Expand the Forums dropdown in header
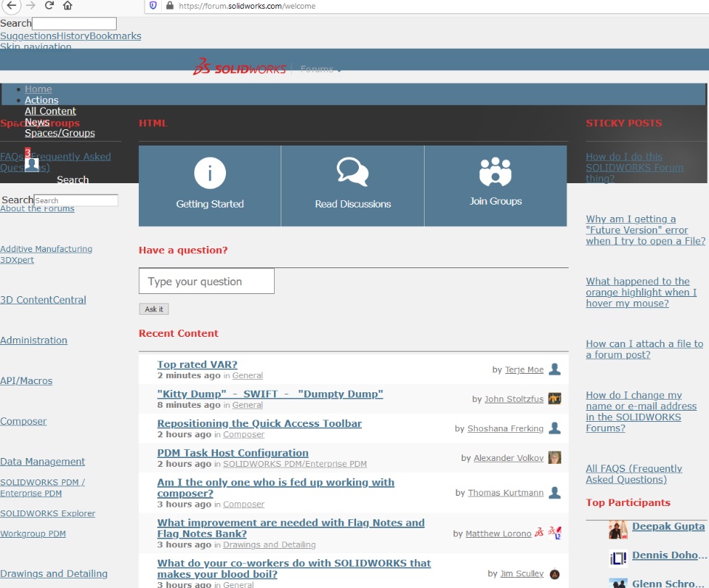Screen dimensions: 709x588 point(321,69)
